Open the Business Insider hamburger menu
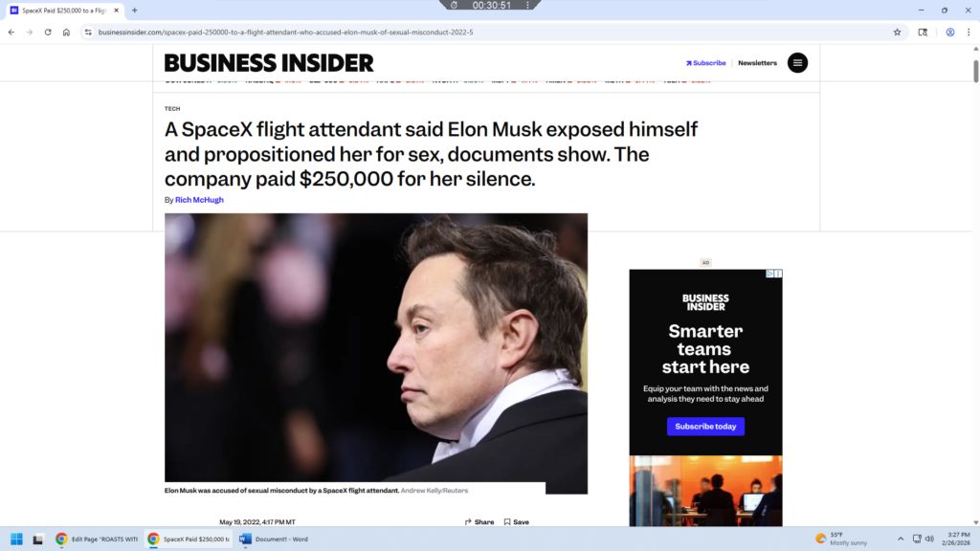Image resolution: width=980 pixels, height=551 pixels. (x=797, y=62)
